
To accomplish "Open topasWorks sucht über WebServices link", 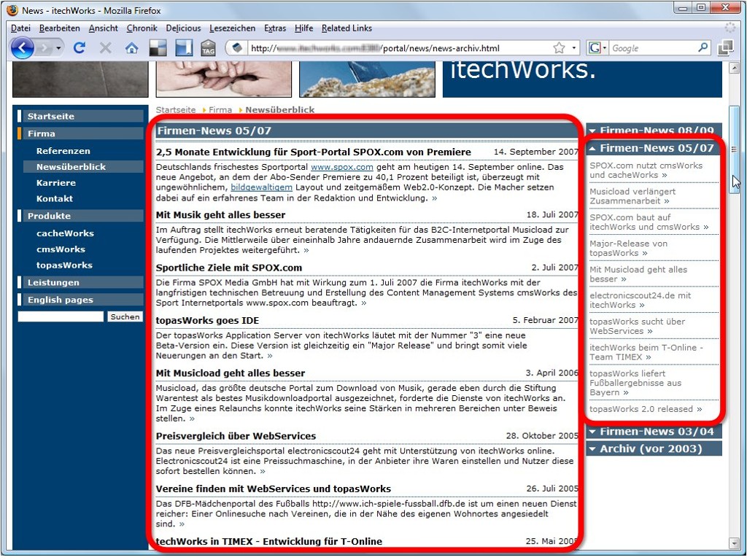I will [x=637, y=326].
